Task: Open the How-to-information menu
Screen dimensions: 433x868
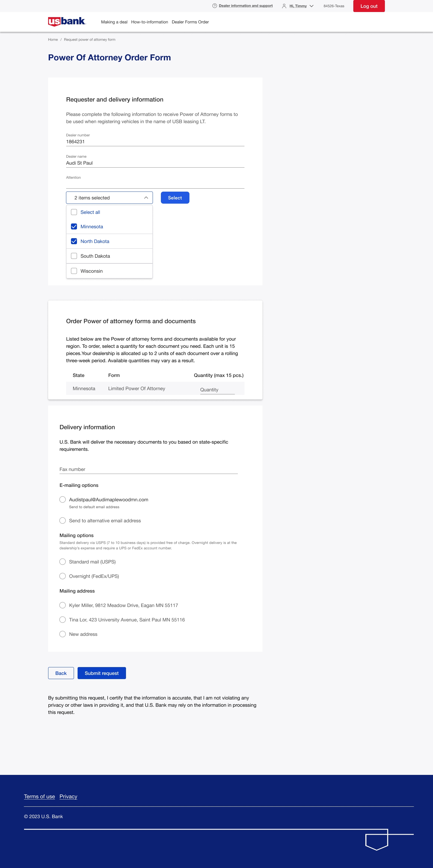Action: click(x=149, y=22)
